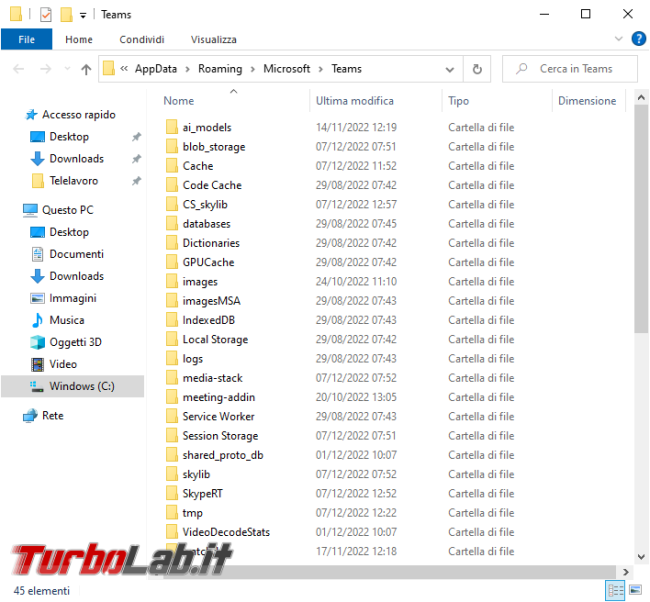Image resolution: width=650 pixels, height=602 pixels.
Task: Expand the chevron after Roaming in path
Action: [252, 69]
